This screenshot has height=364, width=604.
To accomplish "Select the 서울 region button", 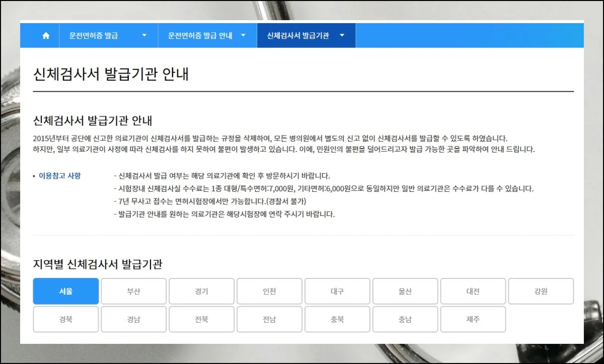I will pyautogui.click(x=65, y=292).
